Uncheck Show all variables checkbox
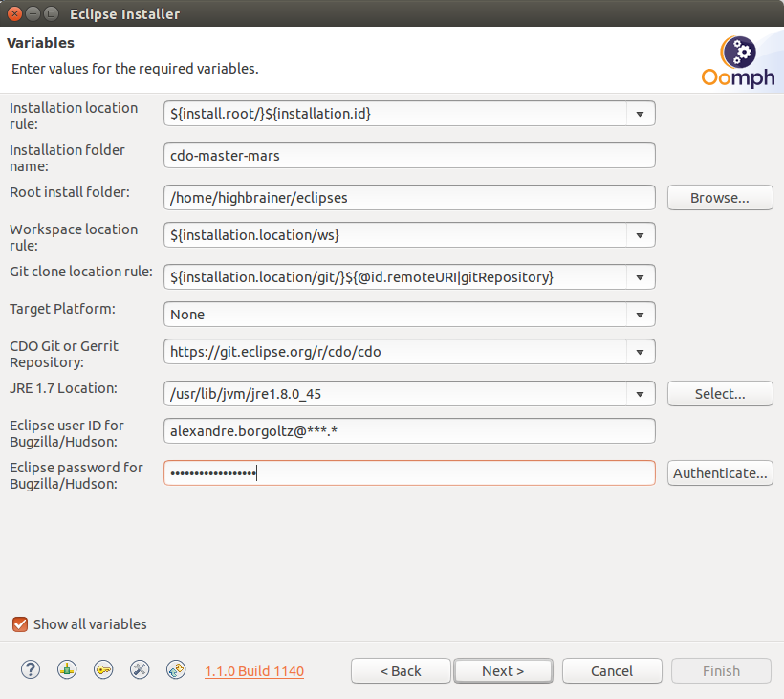Viewport: 784px width, 699px height. pyautogui.click(x=20, y=624)
